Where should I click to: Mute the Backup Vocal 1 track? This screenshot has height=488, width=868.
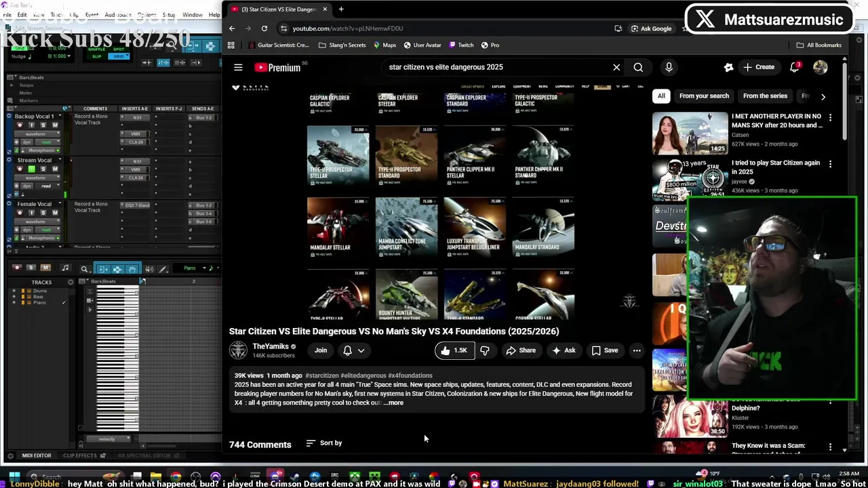pos(55,125)
